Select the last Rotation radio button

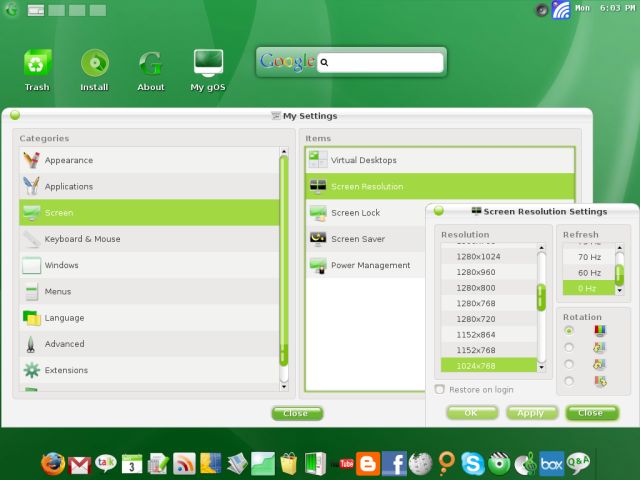569,381
